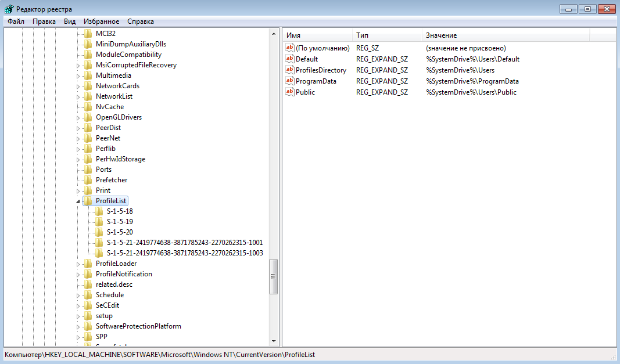Click the Multimedia folder icon

[x=88, y=75]
